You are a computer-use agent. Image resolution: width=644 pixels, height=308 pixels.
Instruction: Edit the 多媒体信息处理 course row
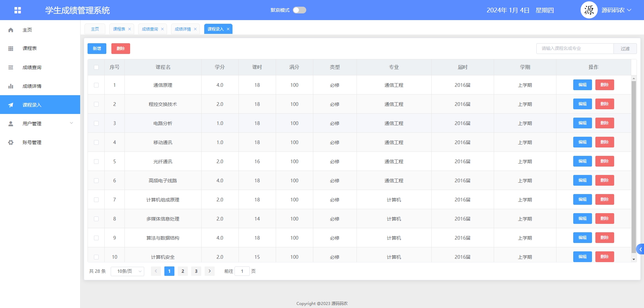583,219
